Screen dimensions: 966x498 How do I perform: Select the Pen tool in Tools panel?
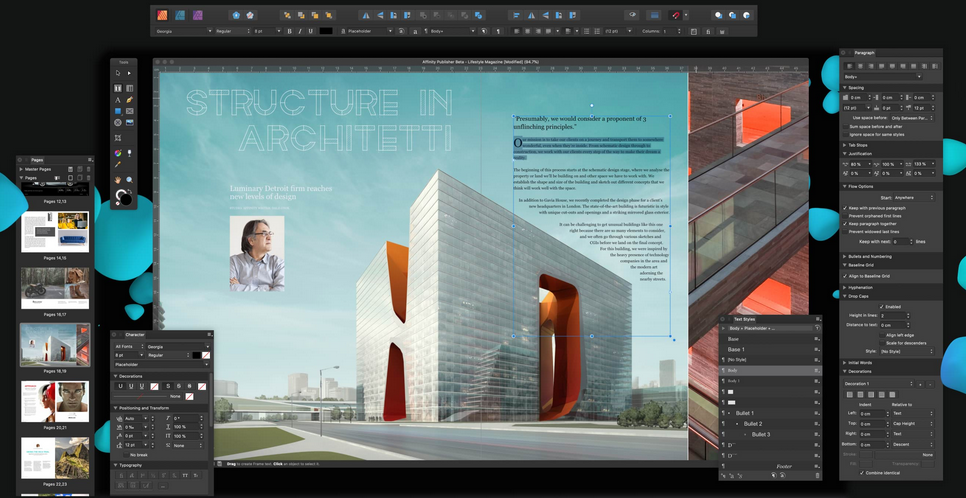[x=129, y=100]
